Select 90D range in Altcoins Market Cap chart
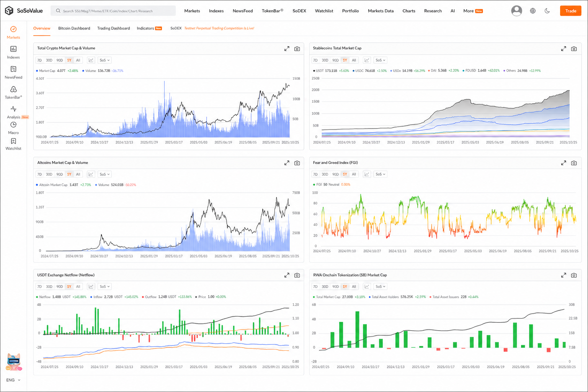The height and width of the screenshot is (392, 588). (x=60, y=174)
